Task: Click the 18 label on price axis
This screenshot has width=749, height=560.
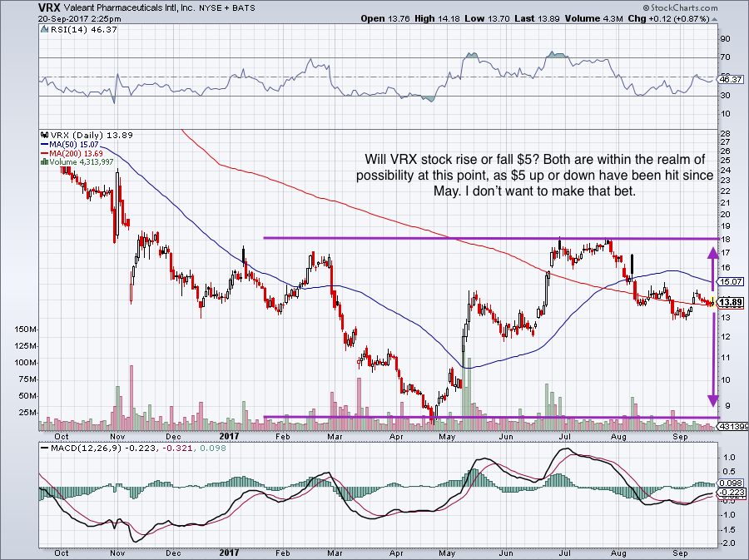Action: click(725, 239)
